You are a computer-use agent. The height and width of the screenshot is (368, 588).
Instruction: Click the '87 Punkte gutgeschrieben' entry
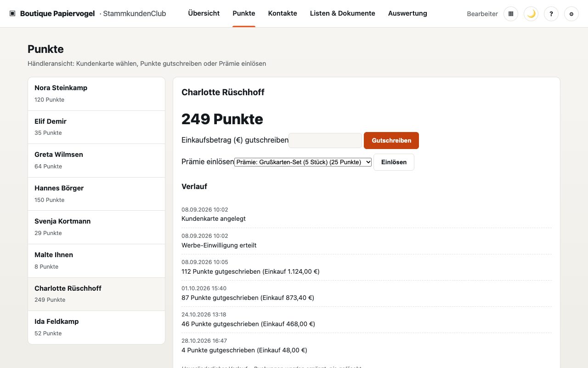(x=248, y=298)
